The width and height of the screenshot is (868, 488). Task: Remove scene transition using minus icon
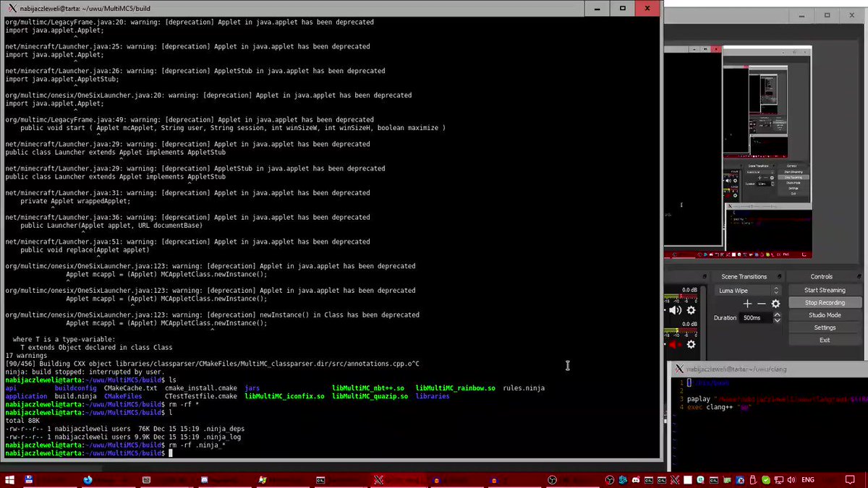pyautogui.click(x=761, y=304)
